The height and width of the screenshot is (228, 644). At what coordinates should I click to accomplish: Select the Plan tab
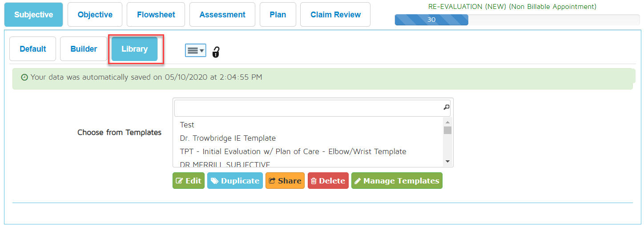pyautogui.click(x=278, y=15)
